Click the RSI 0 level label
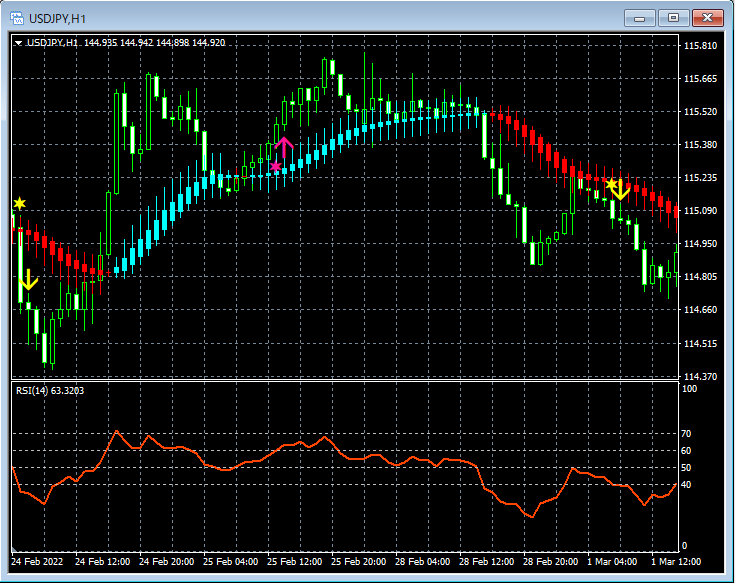The width and height of the screenshot is (736, 583). click(x=684, y=545)
